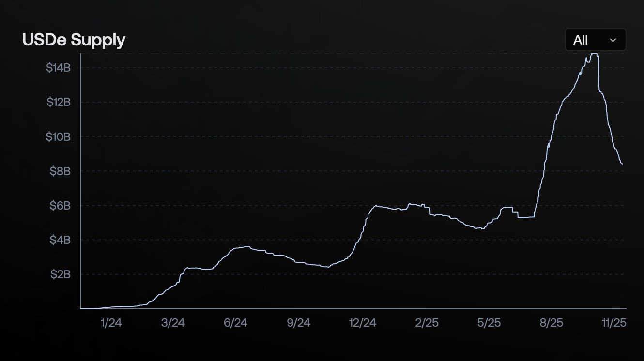The image size is (644, 361).
Task: Select the 5/25 date marker
Action: (x=490, y=322)
